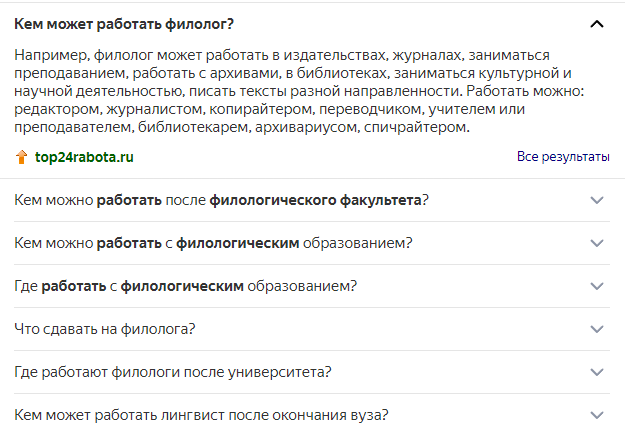Expand chevron for лингвист после окончания вуза
This screenshot has width=625, height=432.
coord(597,415)
